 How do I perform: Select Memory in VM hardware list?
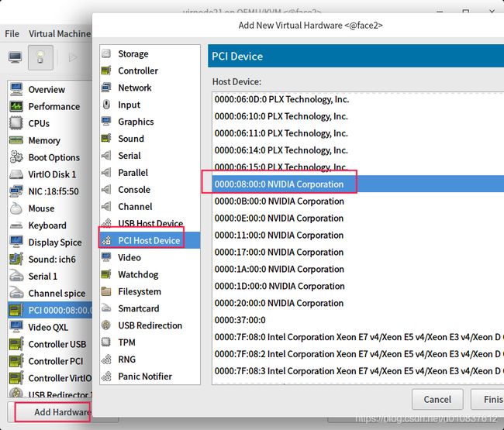pos(50,140)
